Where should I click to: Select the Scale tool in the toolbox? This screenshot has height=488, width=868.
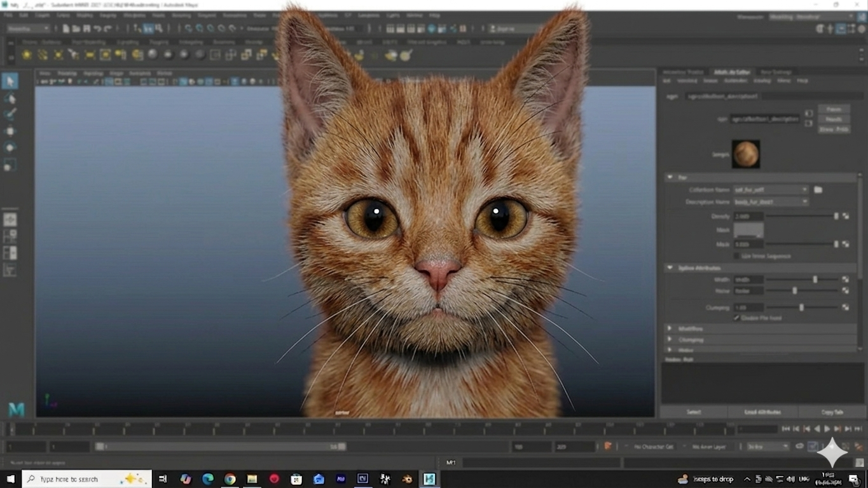10,165
